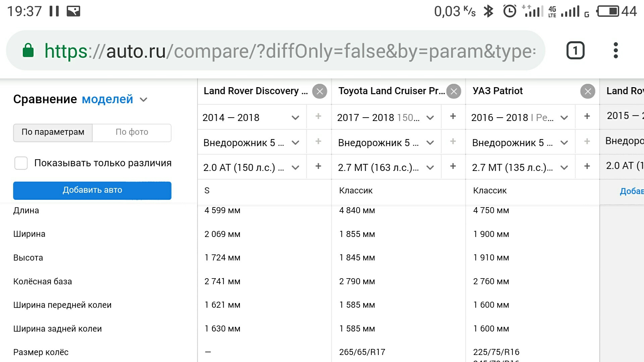The width and height of the screenshot is (644, 362).
Task: Add another Toyota 2.7 MT modification
Action: (453, 166)
